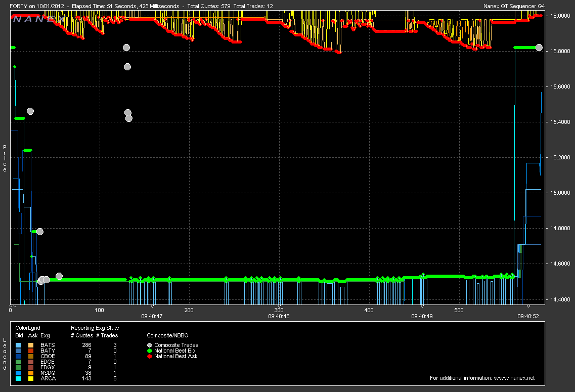Pick the ARCA bid color swatch
The image size is (575, 392).
coord(18,378)
